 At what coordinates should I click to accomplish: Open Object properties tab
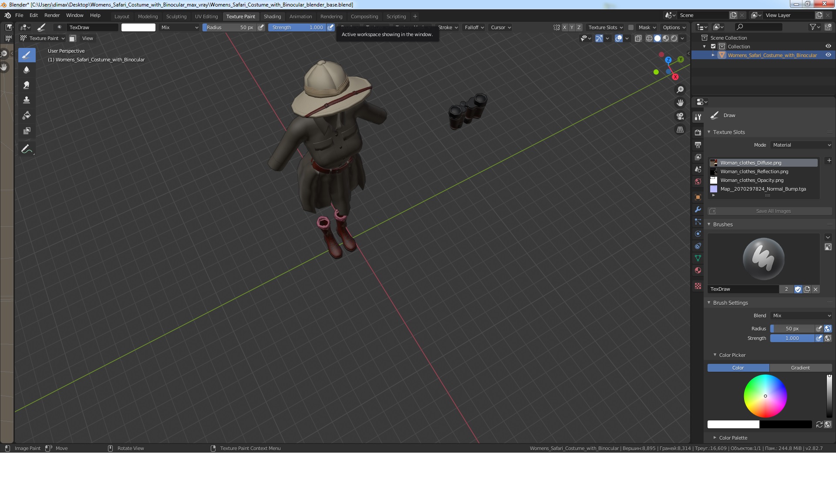(698, 197)
